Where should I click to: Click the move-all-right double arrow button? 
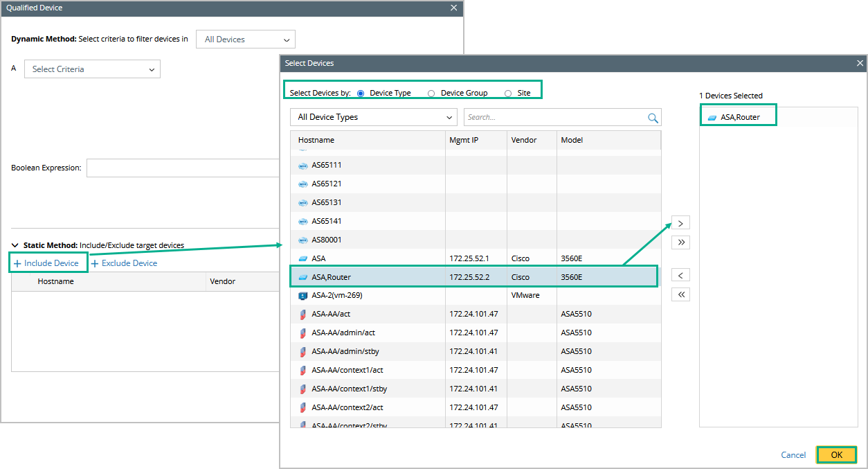click(680, 242)
